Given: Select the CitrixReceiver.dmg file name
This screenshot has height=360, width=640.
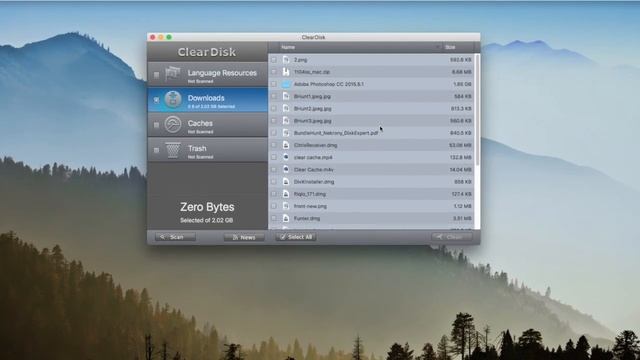Looking at the screenshot, I should point(316,145).
